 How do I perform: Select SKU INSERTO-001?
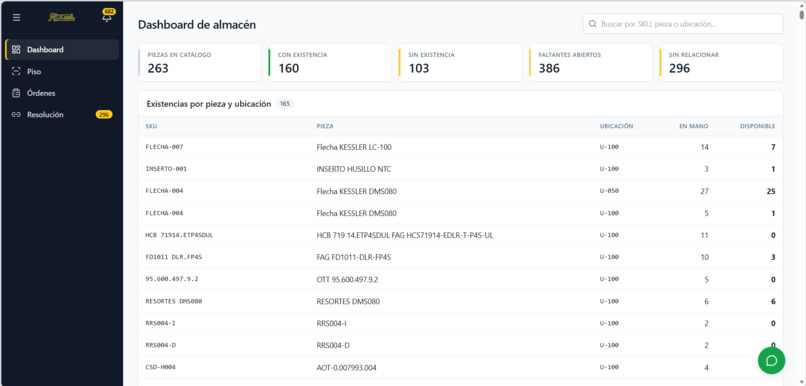(166, 169)
